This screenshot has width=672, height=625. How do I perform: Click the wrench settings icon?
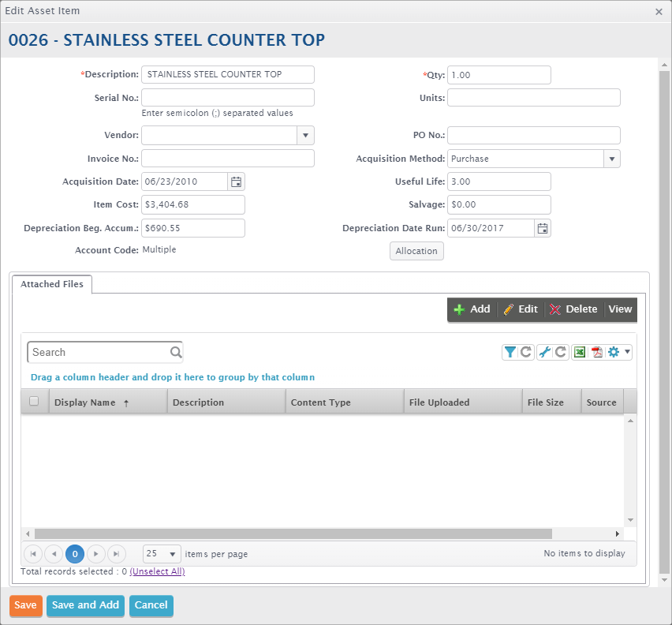tap(544, 352)
